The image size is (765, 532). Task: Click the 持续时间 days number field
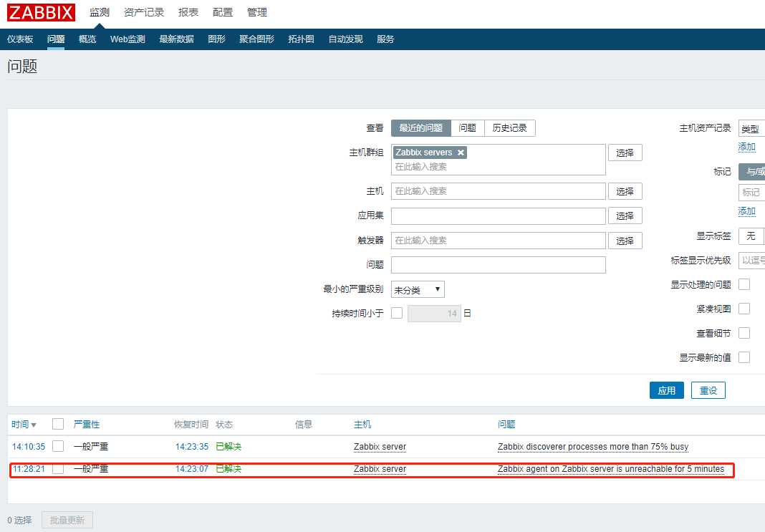coord(434,314)
